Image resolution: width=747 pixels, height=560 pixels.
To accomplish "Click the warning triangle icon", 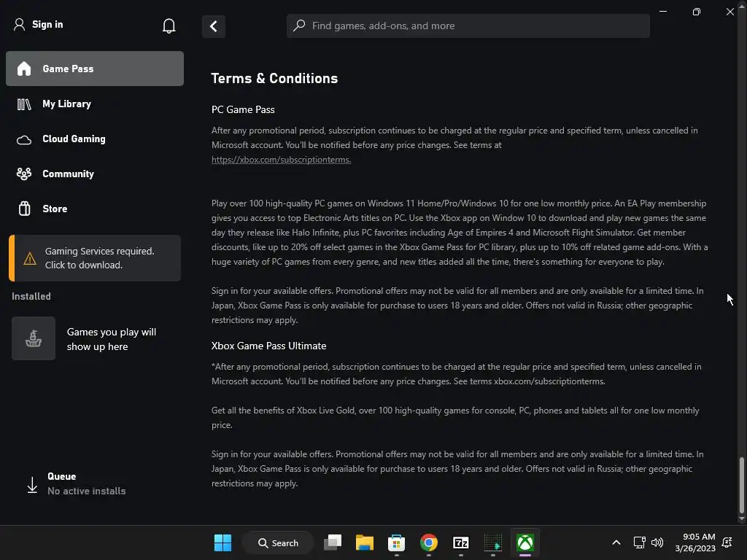I will point(29,259).
